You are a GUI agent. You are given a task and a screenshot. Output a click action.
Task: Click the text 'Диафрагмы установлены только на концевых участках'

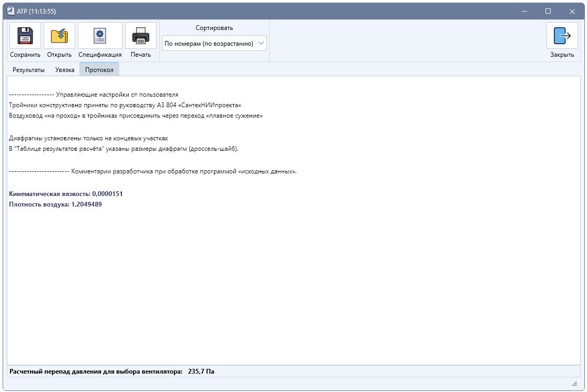coord(88,138)
